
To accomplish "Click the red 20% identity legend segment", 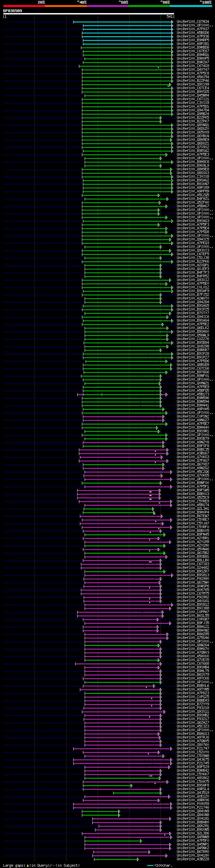I will pyautogui.click(x=24, y=6).
